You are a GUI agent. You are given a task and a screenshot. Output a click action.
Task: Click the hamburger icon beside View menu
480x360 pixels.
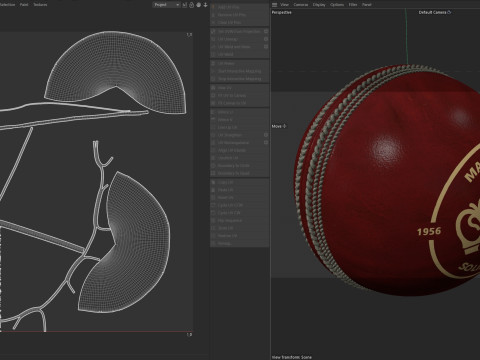pyautogui.click(x=274, y=5)
